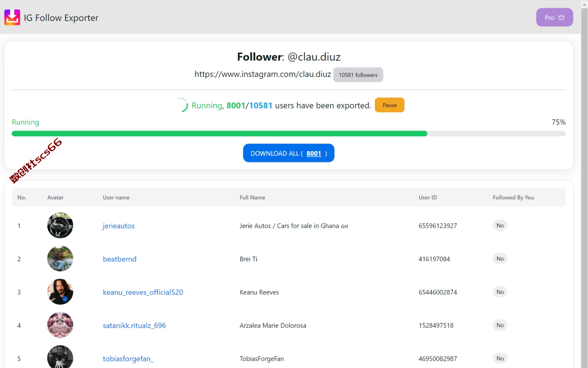Click the 'Followed By You' column header
The width and height of the screenshot is (588, 368).
513,197
